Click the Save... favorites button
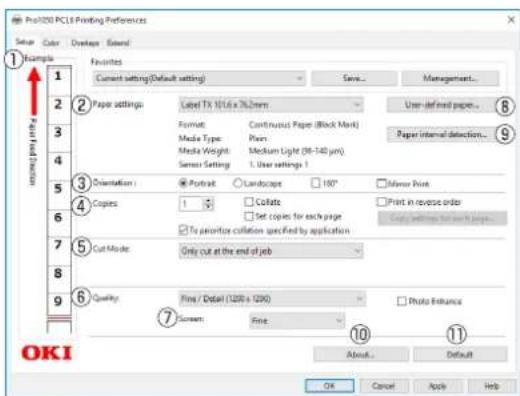The height and width of the screenshot is (396, 520). pyautogui.click(x=354, y=79)
